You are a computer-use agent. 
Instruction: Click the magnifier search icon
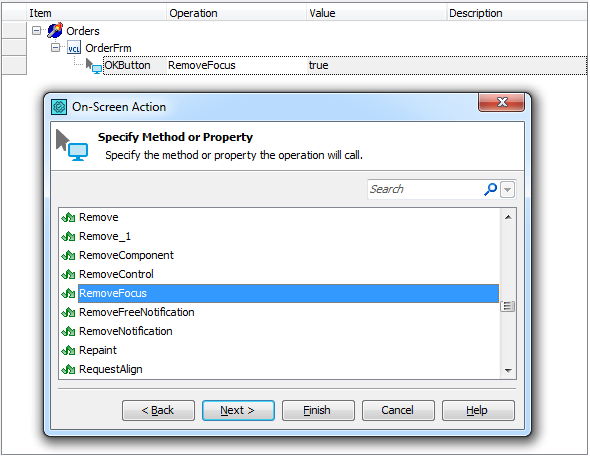pyautogui.click(x=490, y=189)
